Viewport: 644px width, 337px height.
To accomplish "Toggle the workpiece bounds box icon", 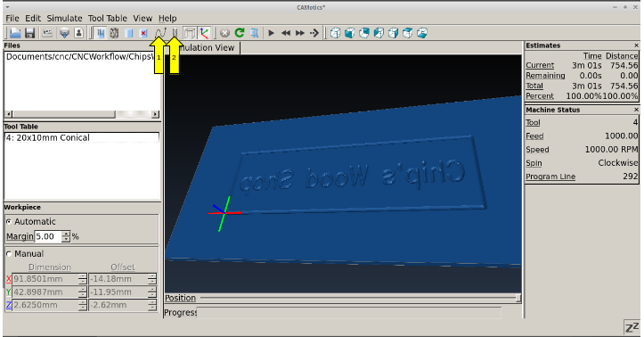I will click(x=190, y=33).
